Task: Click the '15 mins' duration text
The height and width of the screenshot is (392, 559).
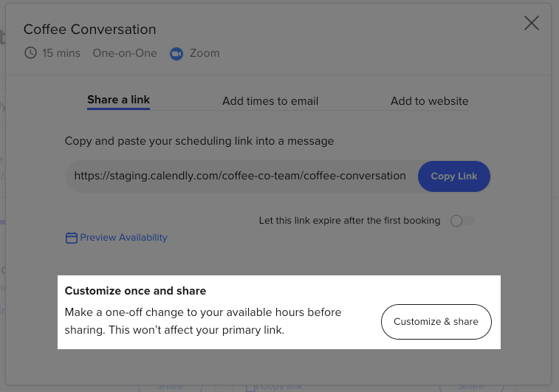Action: (61, 53)
